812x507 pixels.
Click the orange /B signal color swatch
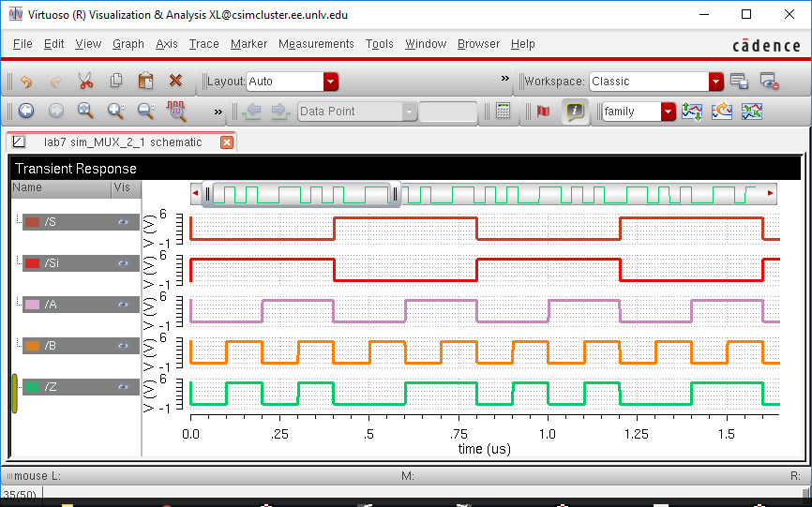(x=32, y=346)
